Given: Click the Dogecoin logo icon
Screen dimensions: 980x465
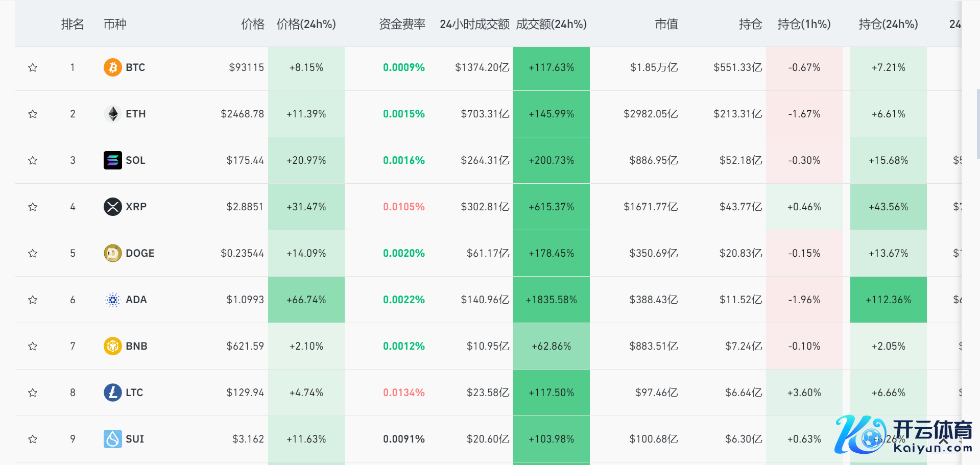Looking at the screenshot, I should click(x=112, y=253).
